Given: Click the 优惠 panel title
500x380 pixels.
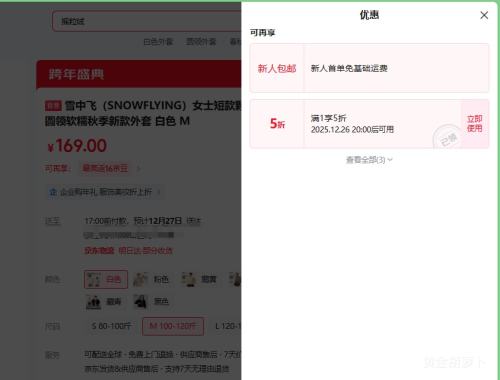Looking at the screenshot, I should tap(369, 15).
